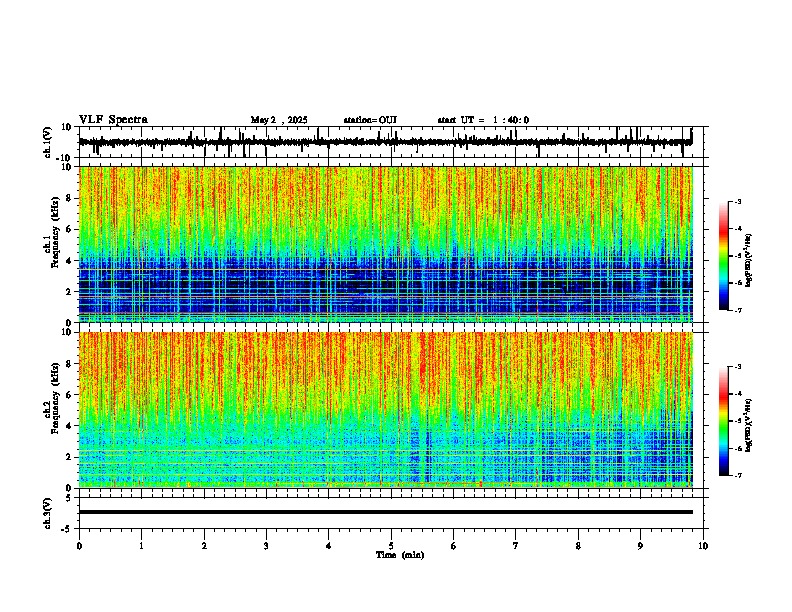The height and width of the screenshot is (612, 792).
Task: Click the "Time (min)" axis label
Action: coord(400,555)
